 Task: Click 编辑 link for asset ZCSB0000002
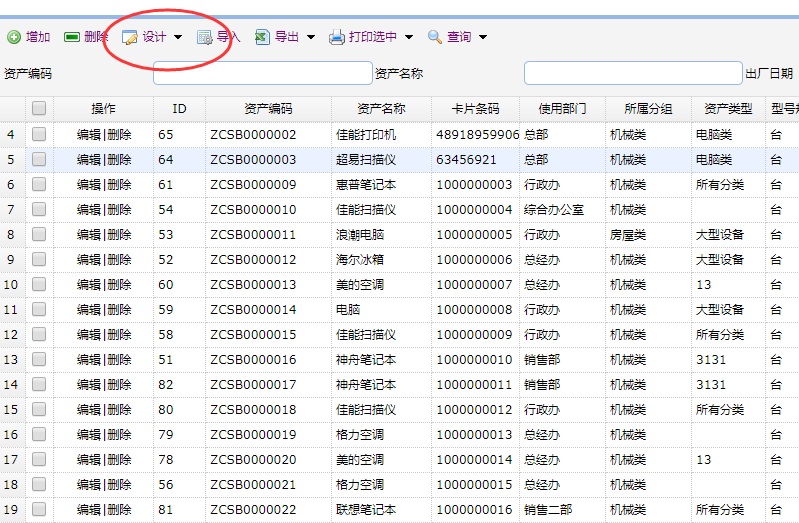point(89,134)
